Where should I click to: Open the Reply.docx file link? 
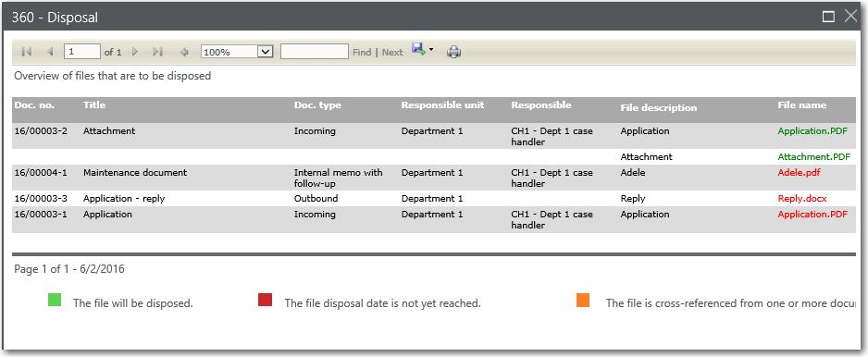[x=802, y=198]
